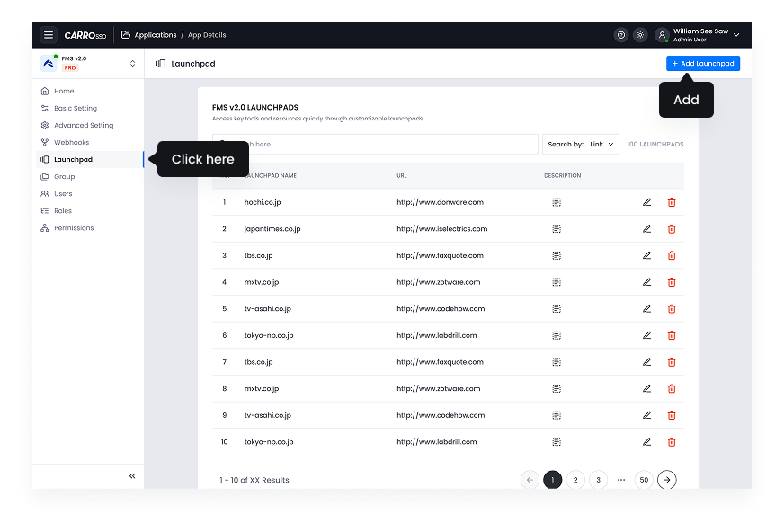The image size is (784, 532).
Task: Go to App Details via breadcrumb
Action: [207, 35]
